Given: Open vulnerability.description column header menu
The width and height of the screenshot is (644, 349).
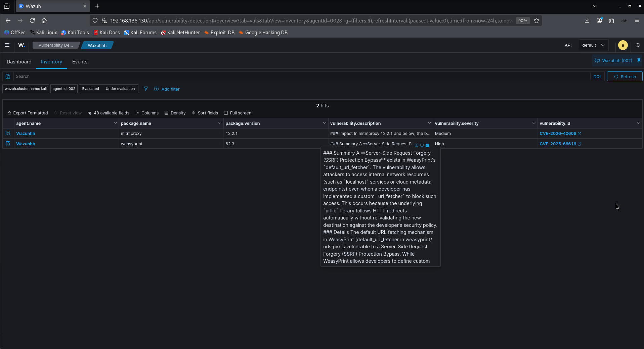Looking at the screenshot, I should 429,123.
